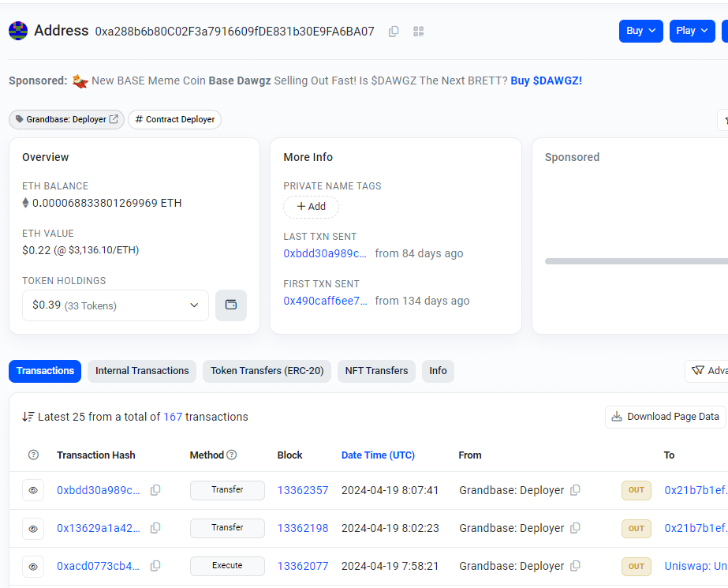Open transaction 0xacd0773cb4 from table
Viewport: 728px width, 588px height.
coord(98,566)
